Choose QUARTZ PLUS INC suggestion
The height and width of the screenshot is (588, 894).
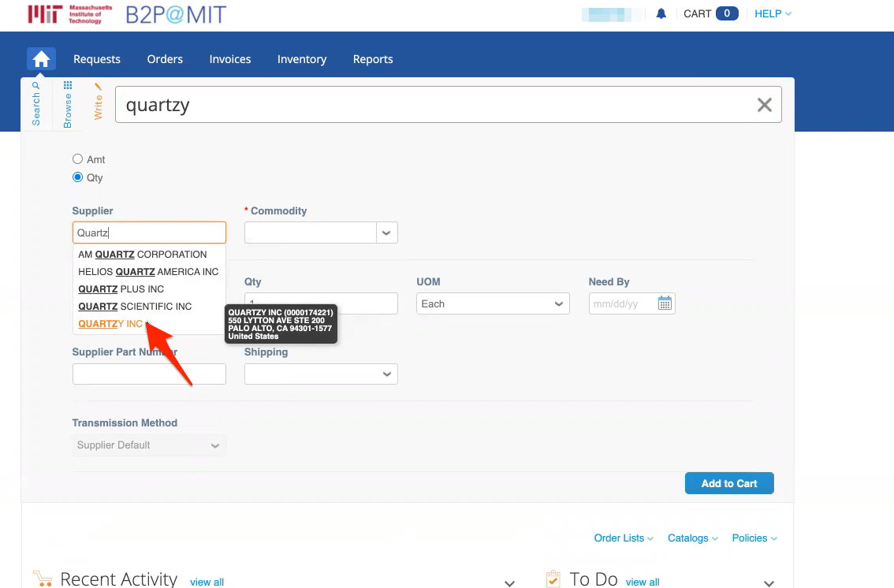point(121,288)
